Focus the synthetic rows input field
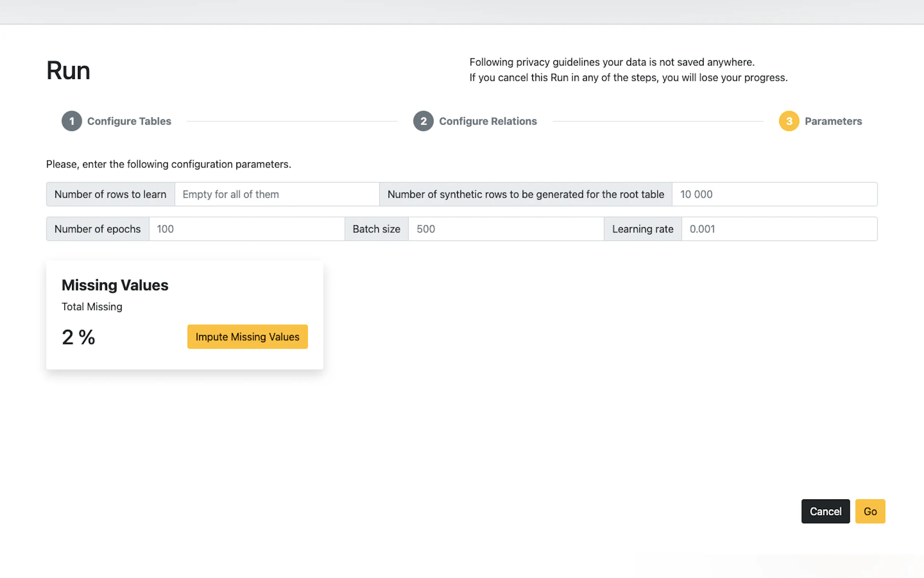924x578 pixels. pyautogui.click(x=774, y=194)
